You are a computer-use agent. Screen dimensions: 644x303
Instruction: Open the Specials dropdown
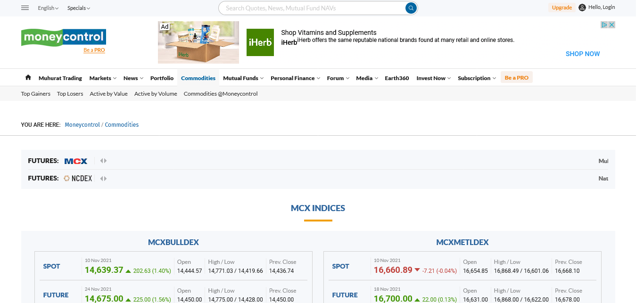tap(78, 8)
